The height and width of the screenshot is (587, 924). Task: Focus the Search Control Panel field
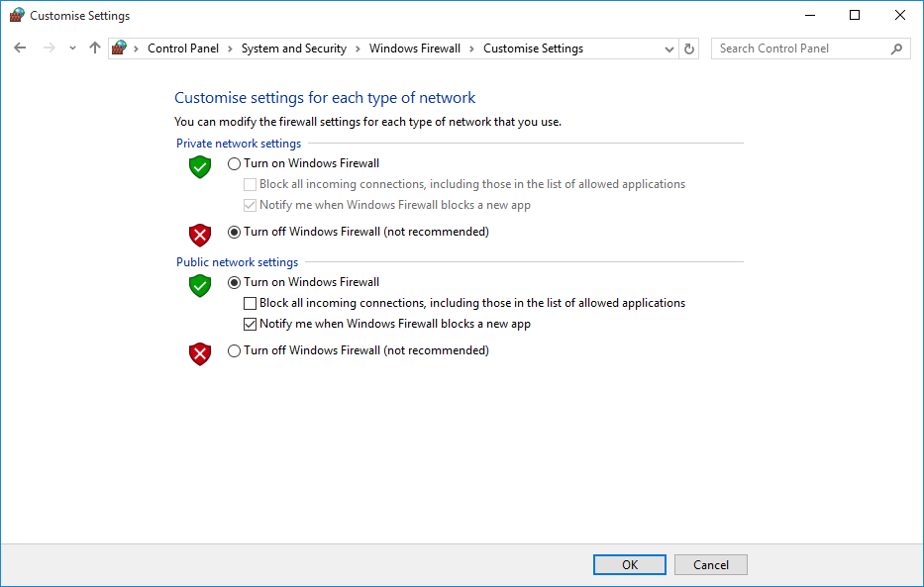click(x=800, y=49)
